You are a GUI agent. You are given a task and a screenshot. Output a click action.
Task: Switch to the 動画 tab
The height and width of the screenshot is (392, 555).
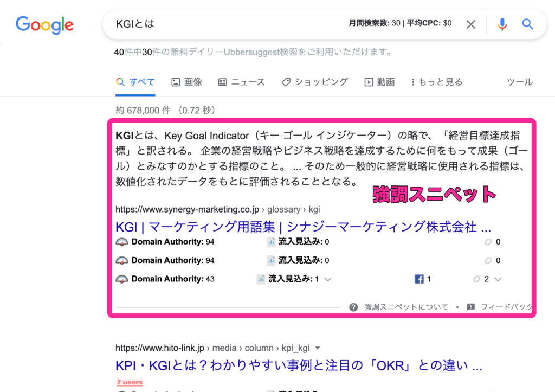[380, 82]
